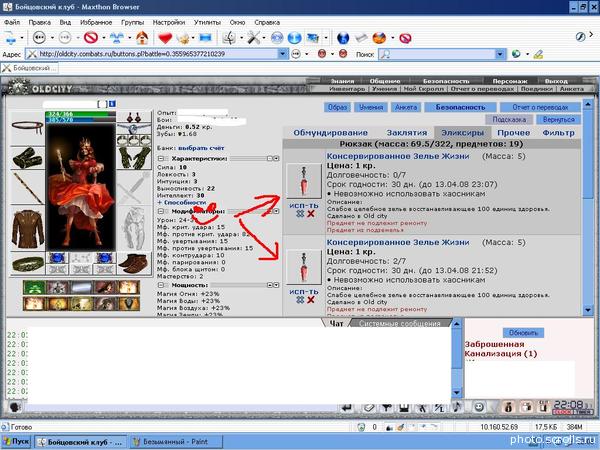
Task: Collapse the Мощность section
Action: [161, 285]
